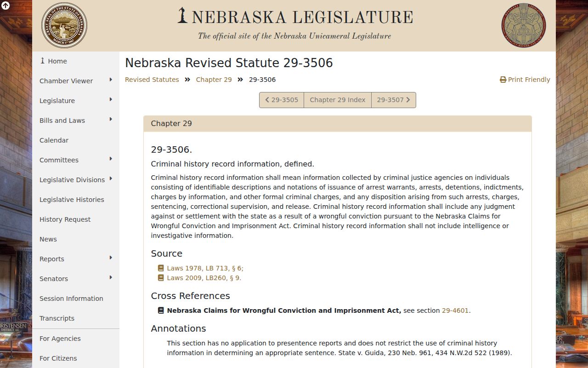
Task: Open Session Information in the sidebar
Action: click(x=76, y=299)
